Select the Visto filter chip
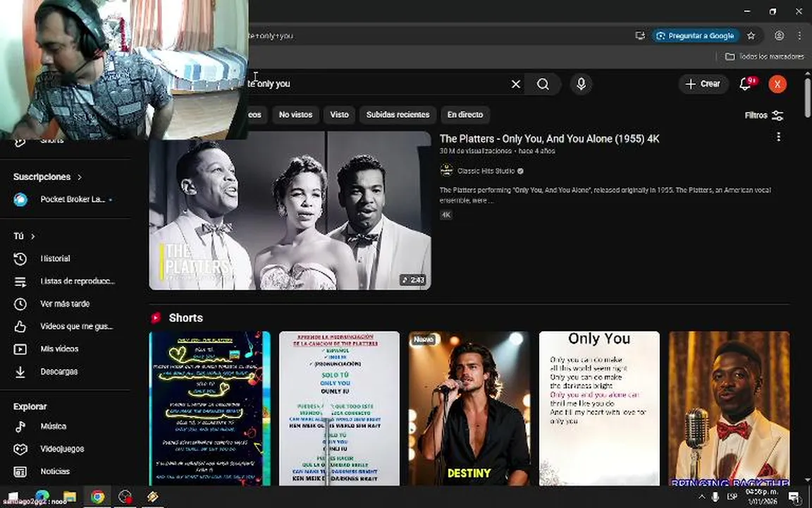This screenshot has height=508, width=812. [339, 114]
